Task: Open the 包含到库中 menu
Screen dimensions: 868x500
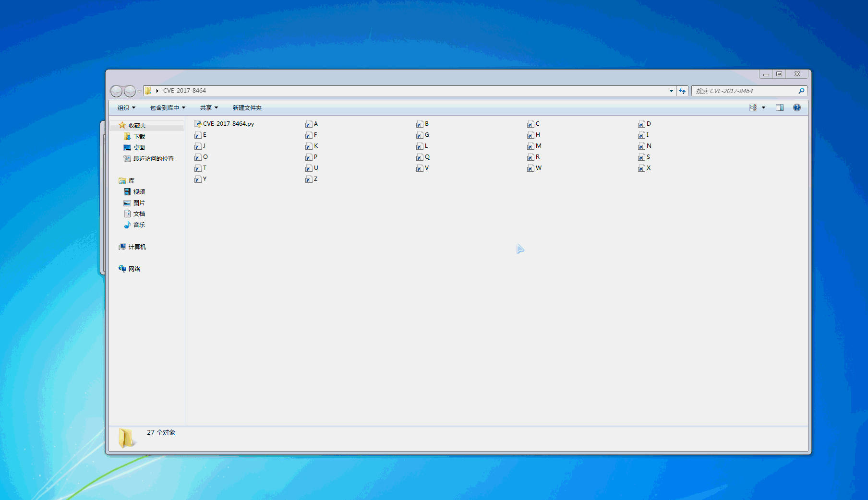Action: [x=168, y=107]
